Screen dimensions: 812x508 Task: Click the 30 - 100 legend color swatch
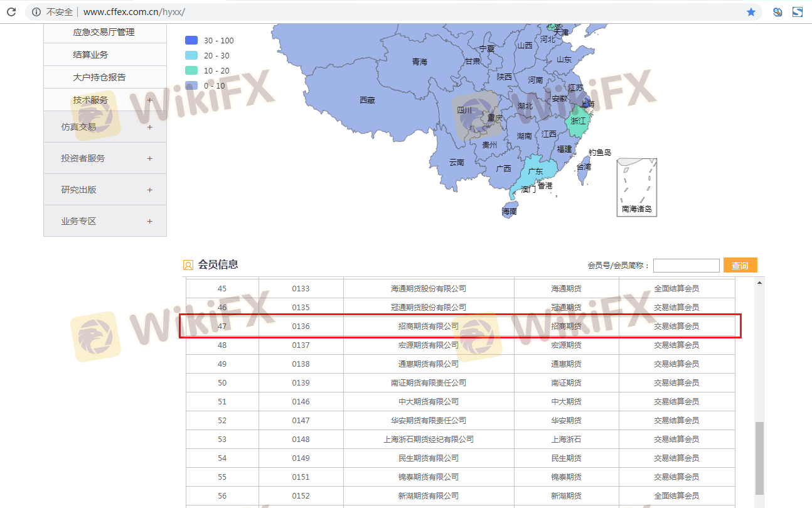[191, 41]
